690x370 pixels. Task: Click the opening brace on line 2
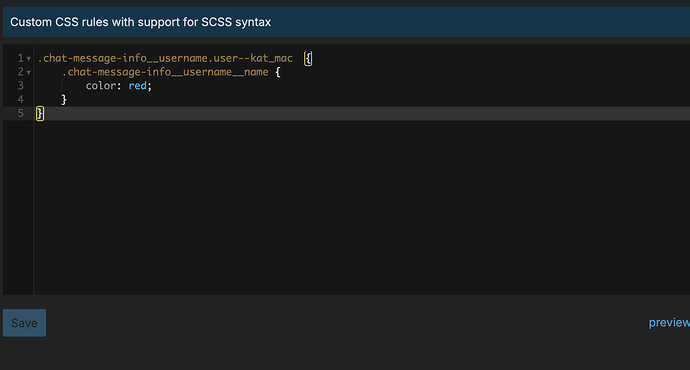tap(278, 72)
